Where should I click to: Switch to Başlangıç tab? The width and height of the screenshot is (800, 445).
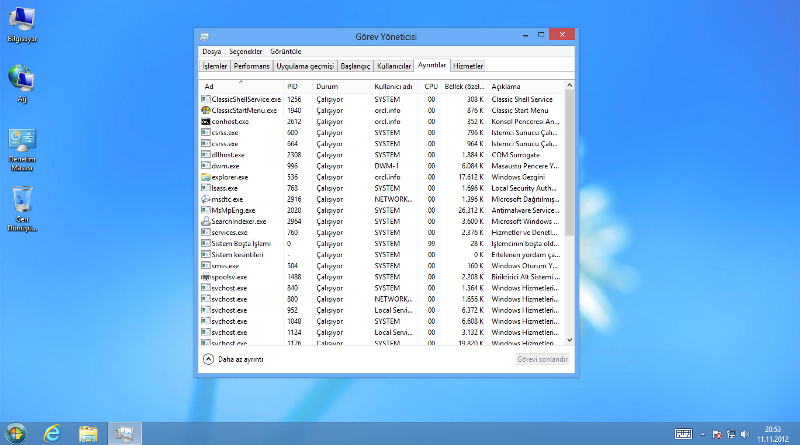click(355, 66)
